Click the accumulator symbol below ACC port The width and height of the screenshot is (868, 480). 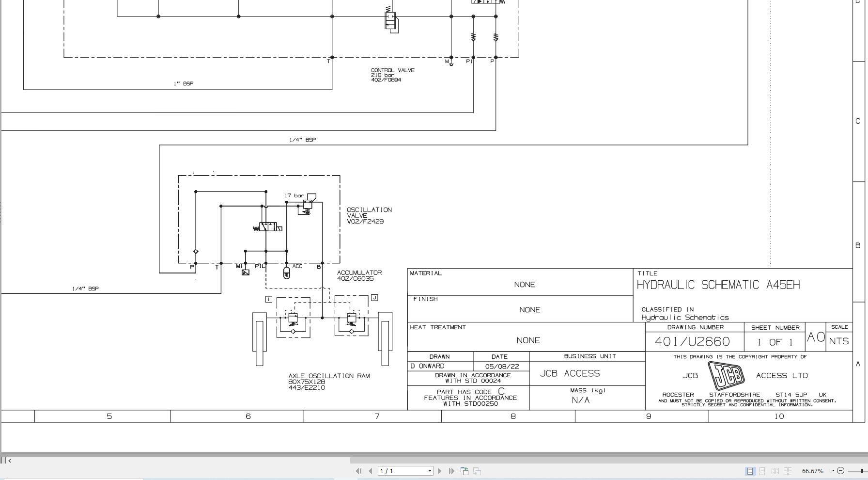(286, 273)
